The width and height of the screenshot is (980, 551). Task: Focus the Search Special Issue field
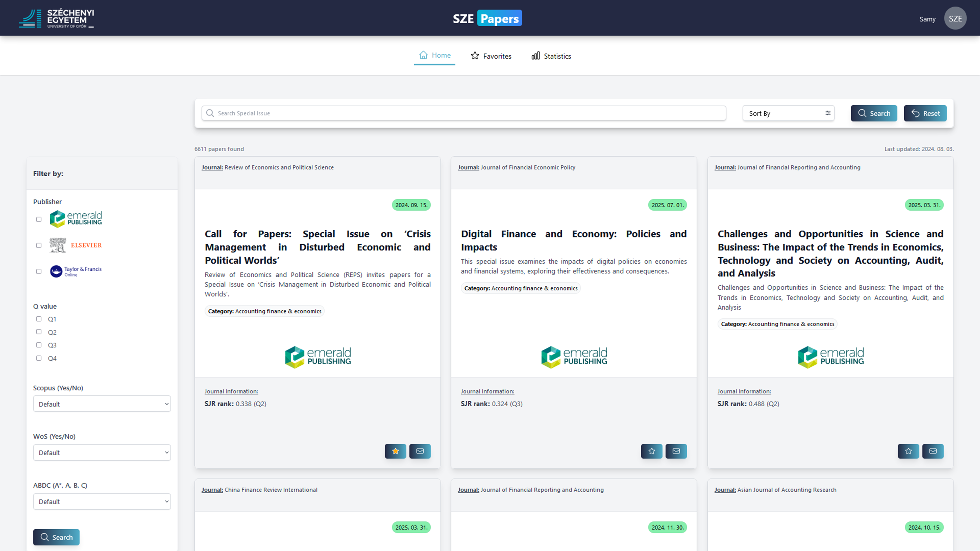coord(464,113)
